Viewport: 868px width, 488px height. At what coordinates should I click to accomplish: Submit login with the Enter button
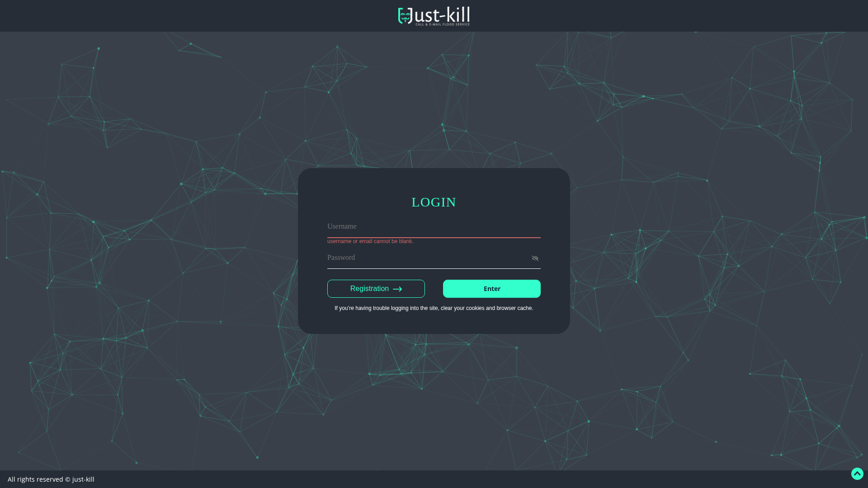tap(491, 289)
